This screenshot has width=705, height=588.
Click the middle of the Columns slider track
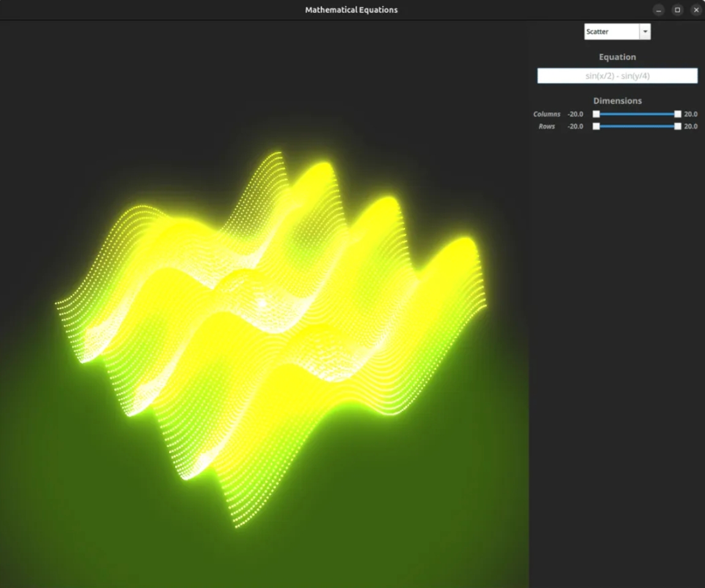(637, 114)
